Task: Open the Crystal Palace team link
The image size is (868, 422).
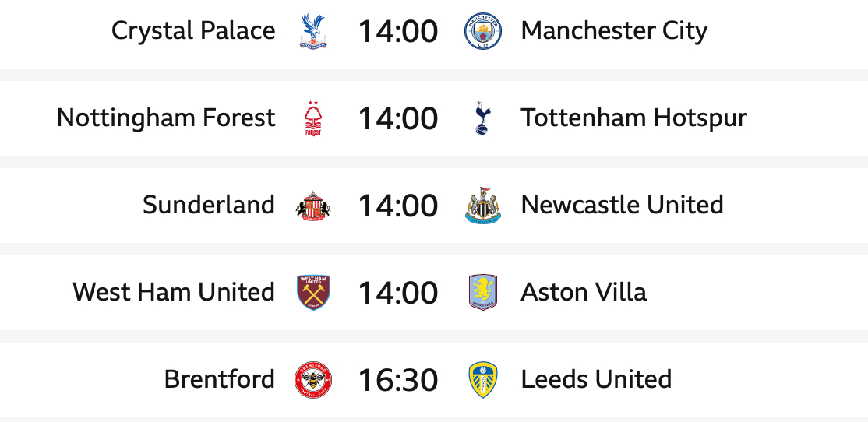Action: pos(193,31)
